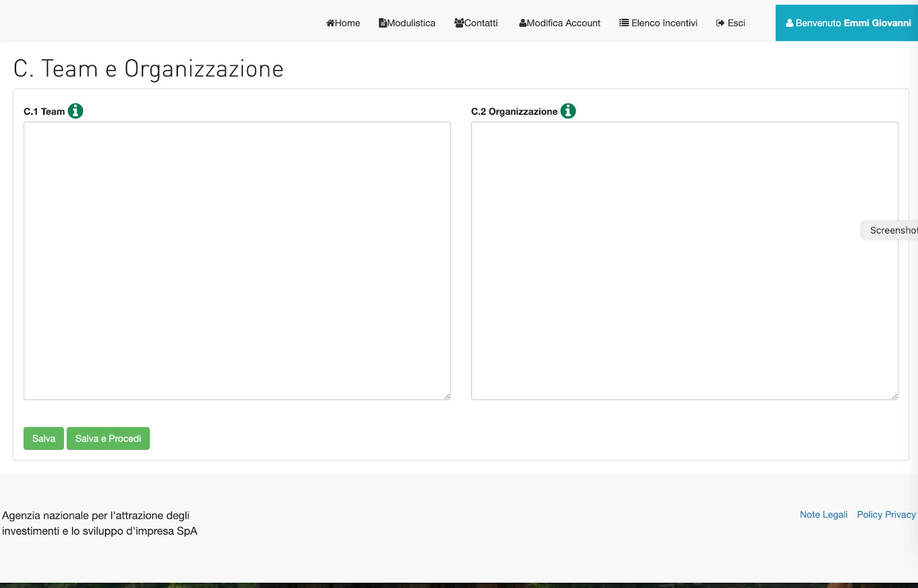Click the Screenshot tab on the right edge
This screenshot has height=588, width=918.
click(x=892, y=229)
